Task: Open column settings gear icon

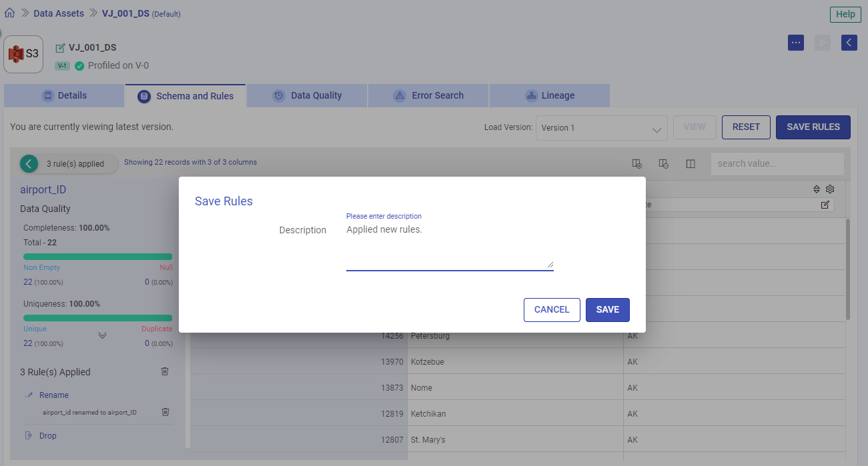Action: pyautogui.click(x=830, y=189)
